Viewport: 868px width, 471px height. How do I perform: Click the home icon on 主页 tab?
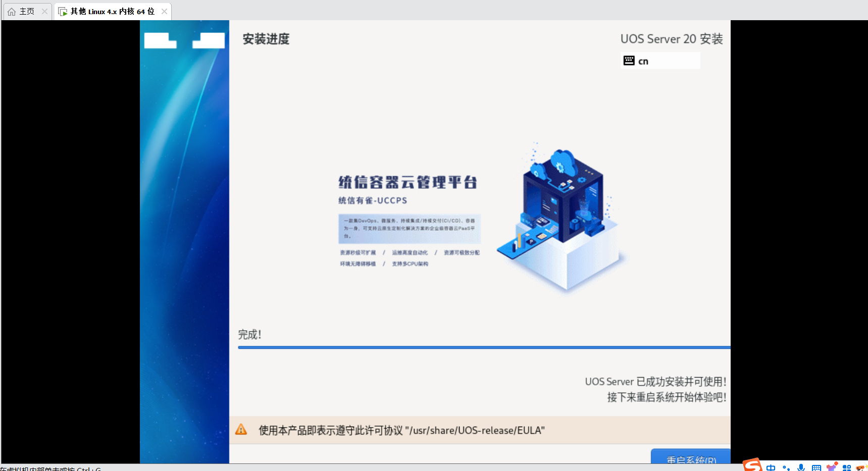click(x=12, y=11)
